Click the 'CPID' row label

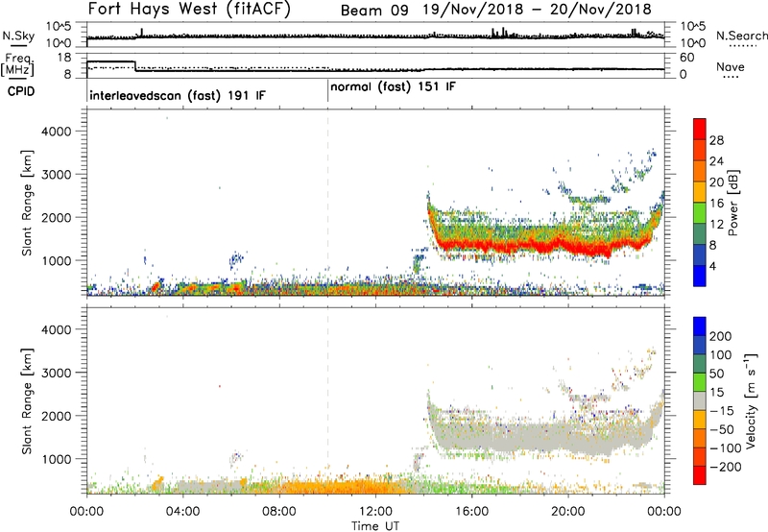(21, 91)
